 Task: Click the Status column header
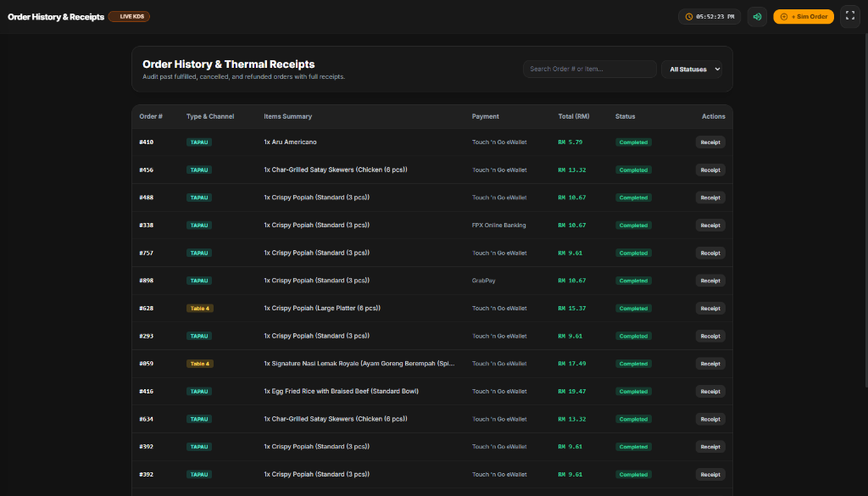[x=625, y=116]
